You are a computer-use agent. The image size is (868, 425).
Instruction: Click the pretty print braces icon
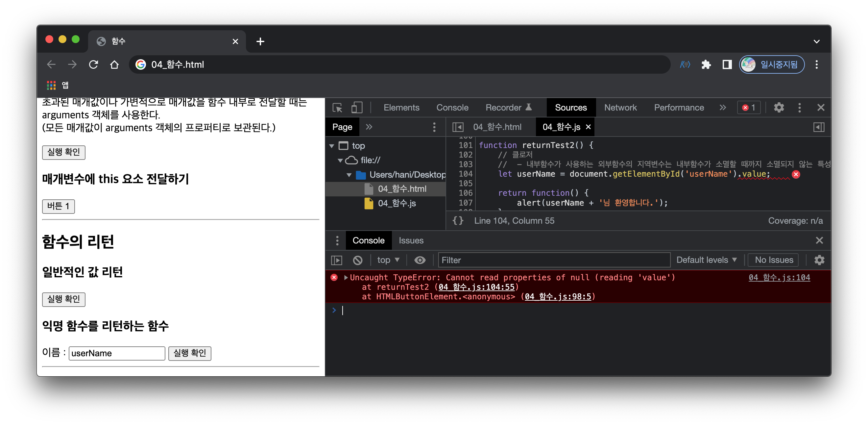(458, 221)
